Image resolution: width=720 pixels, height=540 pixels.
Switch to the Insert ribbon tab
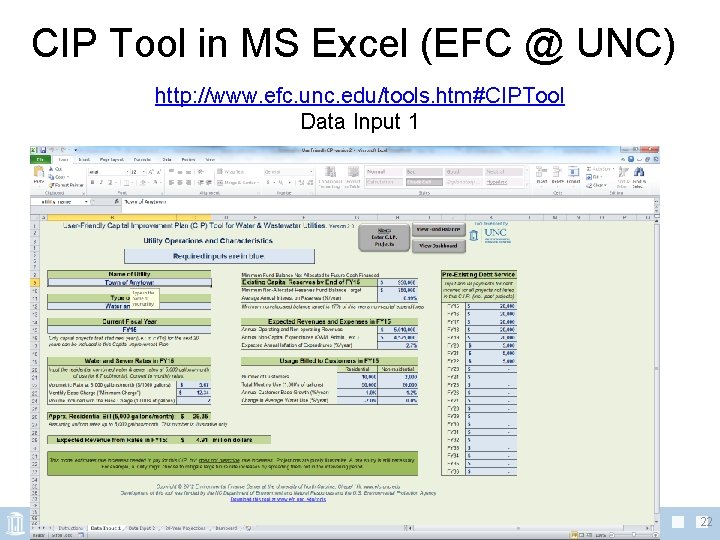[x=84, y=160]
